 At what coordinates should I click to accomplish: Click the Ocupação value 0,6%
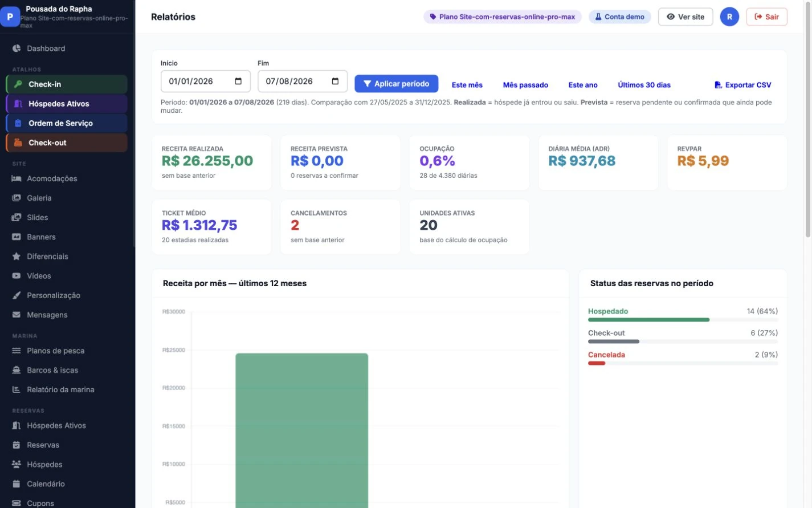(x=437, y=161)
